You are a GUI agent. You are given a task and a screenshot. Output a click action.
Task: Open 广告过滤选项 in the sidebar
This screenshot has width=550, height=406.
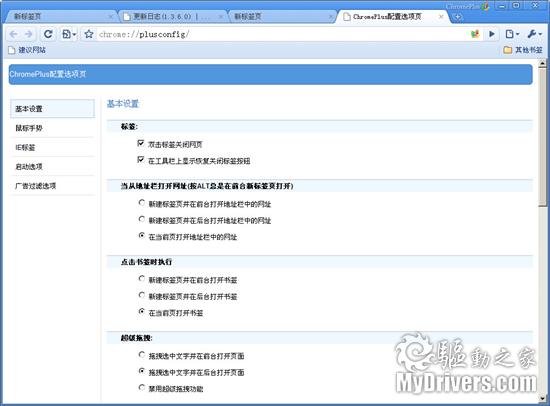52,186
